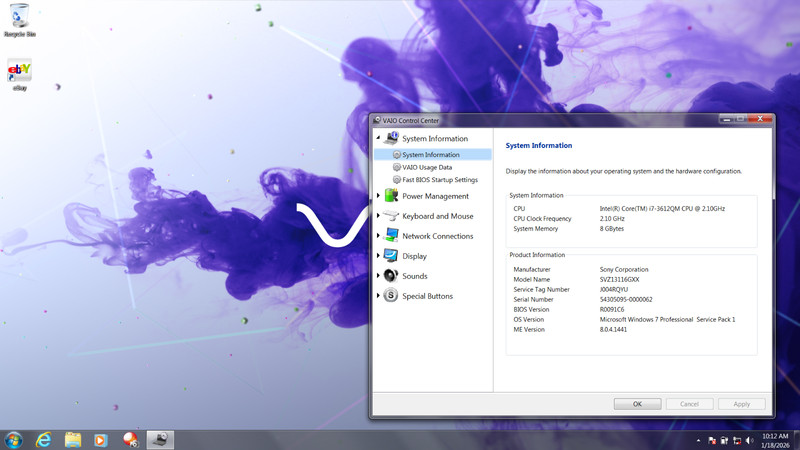This screenshot has height=450, width=800.
Task: Expand the Display group
Action: [x=378, y=256]
